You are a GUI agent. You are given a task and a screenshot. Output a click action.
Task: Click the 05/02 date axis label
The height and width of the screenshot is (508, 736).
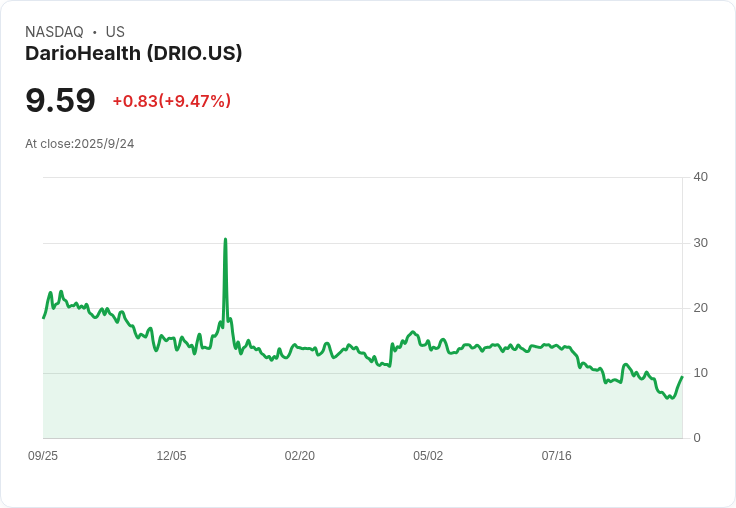428,456
